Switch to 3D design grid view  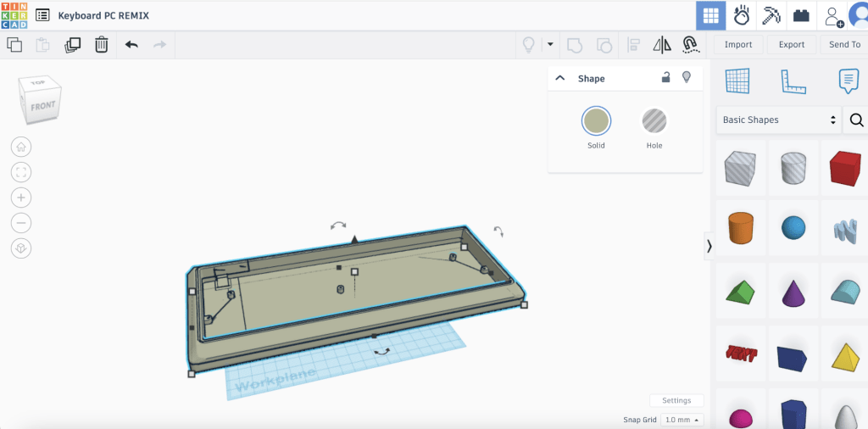pos(710,15)
